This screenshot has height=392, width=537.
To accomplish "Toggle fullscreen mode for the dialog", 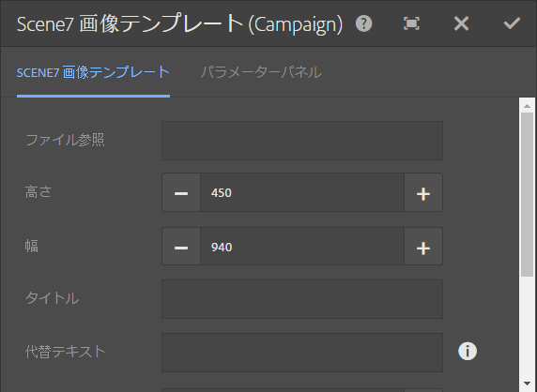I will 411,24.
